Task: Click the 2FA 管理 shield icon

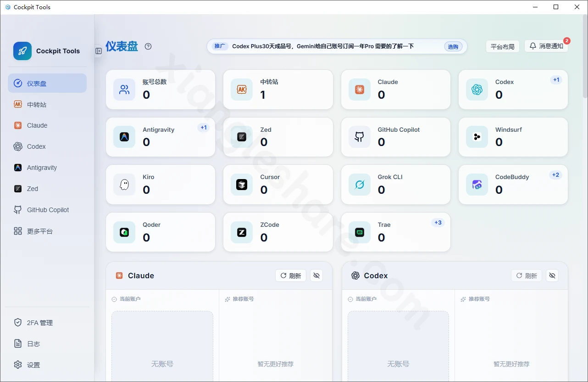Action: point(18,323)
